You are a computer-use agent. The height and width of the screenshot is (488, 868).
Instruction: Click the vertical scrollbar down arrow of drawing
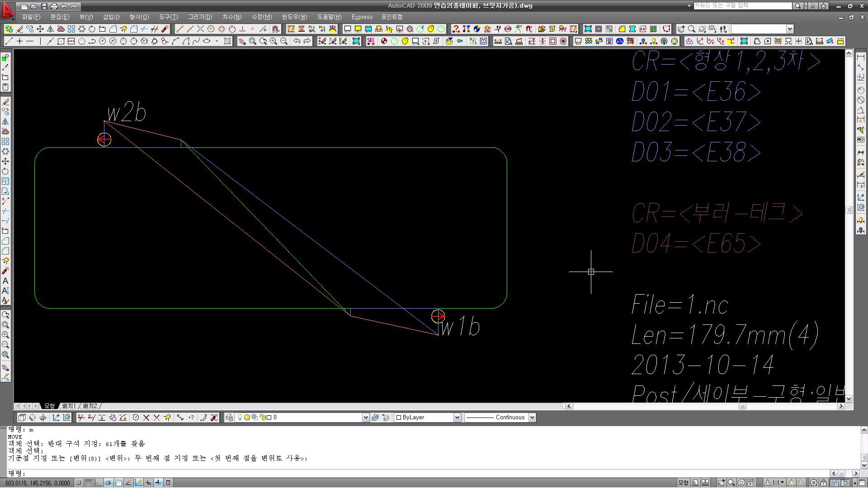(x=849, y=399)
